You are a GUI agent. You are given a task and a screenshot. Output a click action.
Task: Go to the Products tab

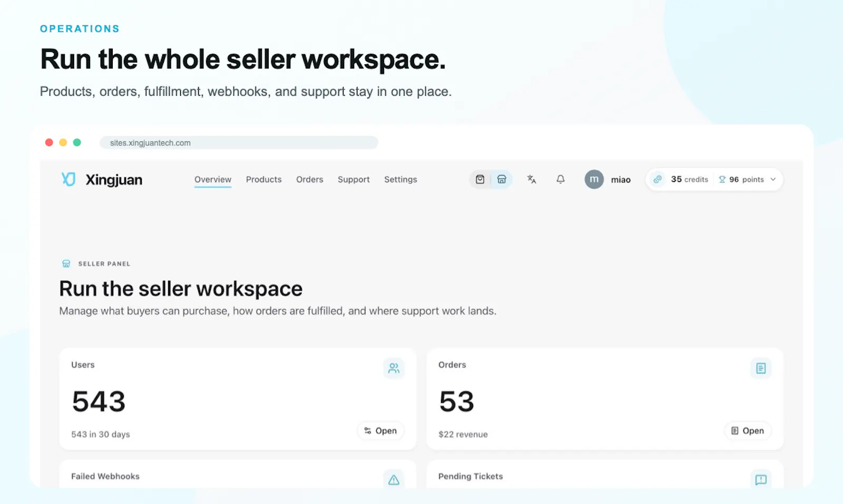pos(264,180)
